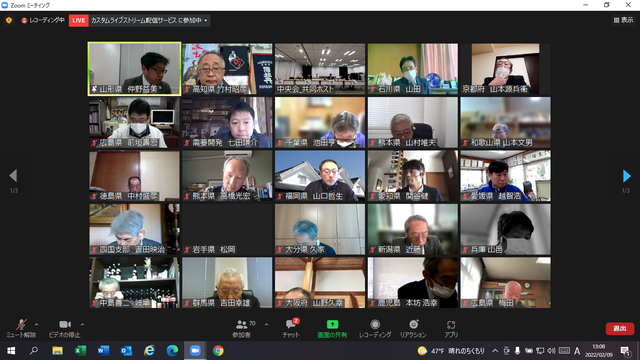Open Excel from the taskbar
Image resolution: width=640 pixels, height=360 pixels.
pos(80,351)
